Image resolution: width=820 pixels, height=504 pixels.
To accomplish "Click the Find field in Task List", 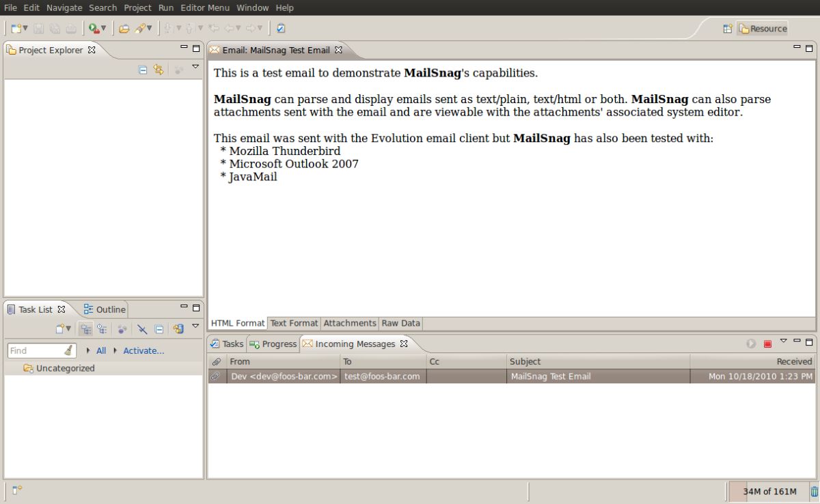I will (36, 350).
